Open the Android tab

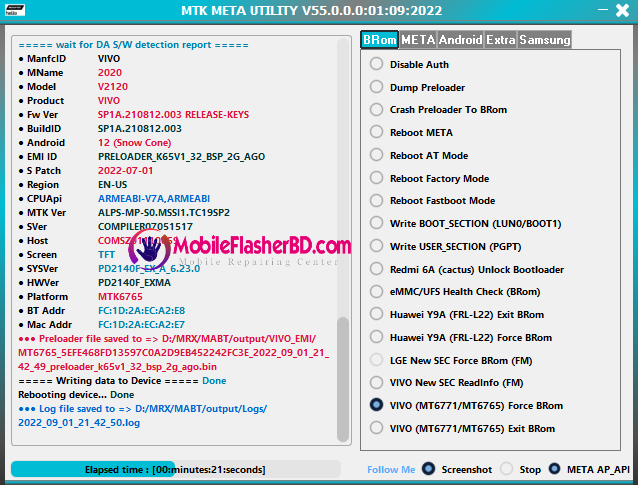pos(460,40)
